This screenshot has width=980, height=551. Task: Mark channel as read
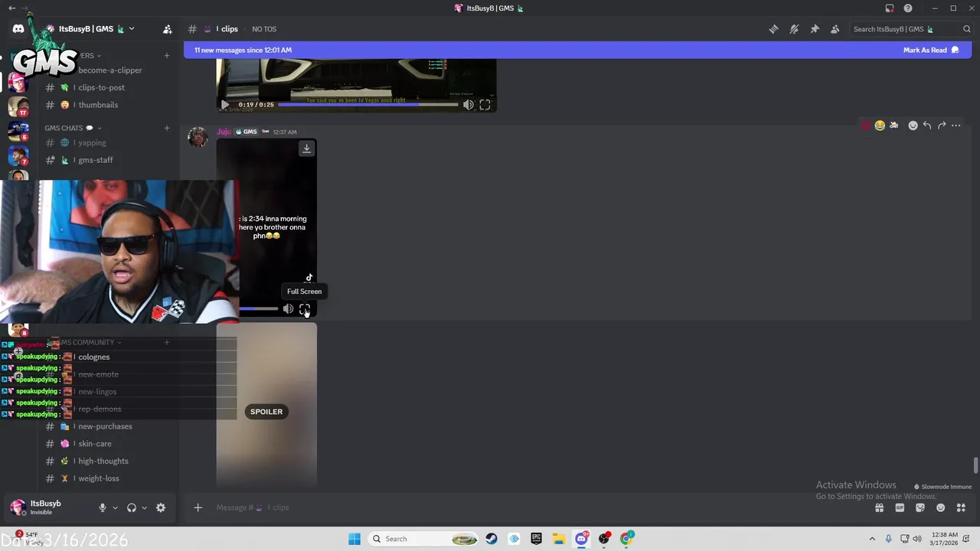coord(930,50)
